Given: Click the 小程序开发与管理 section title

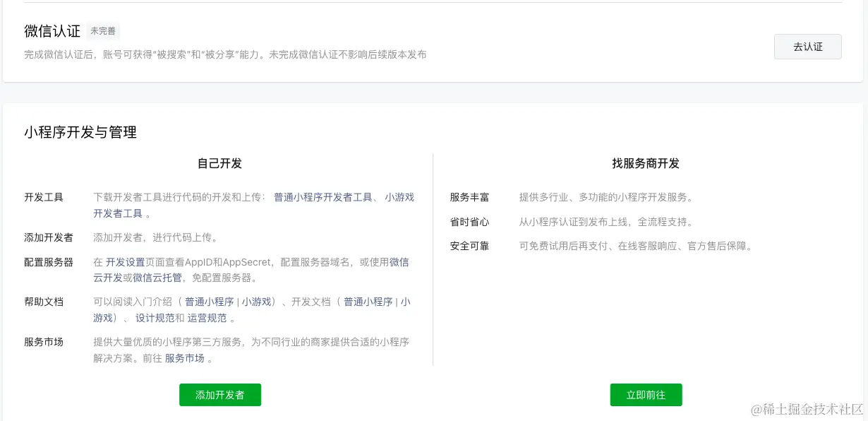Looking at the screenshot, I should [80, 132].
